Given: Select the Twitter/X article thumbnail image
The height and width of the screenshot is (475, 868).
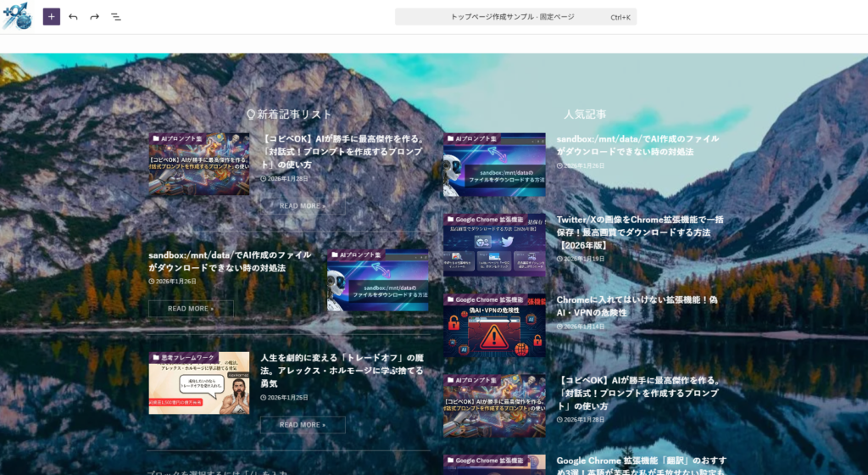Looking at the screenshot, I should coord(494,246).
